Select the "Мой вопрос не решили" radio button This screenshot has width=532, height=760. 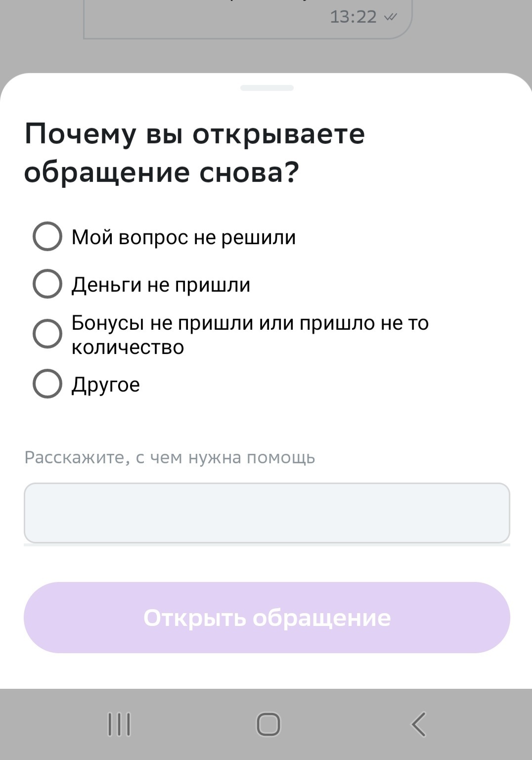tap(47, 236)
